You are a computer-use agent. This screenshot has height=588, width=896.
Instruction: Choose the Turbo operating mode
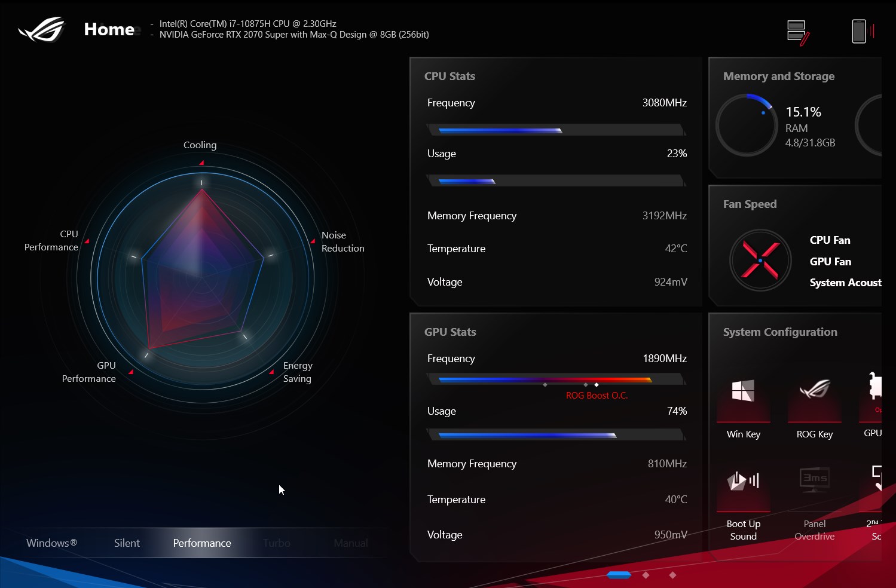277,543
